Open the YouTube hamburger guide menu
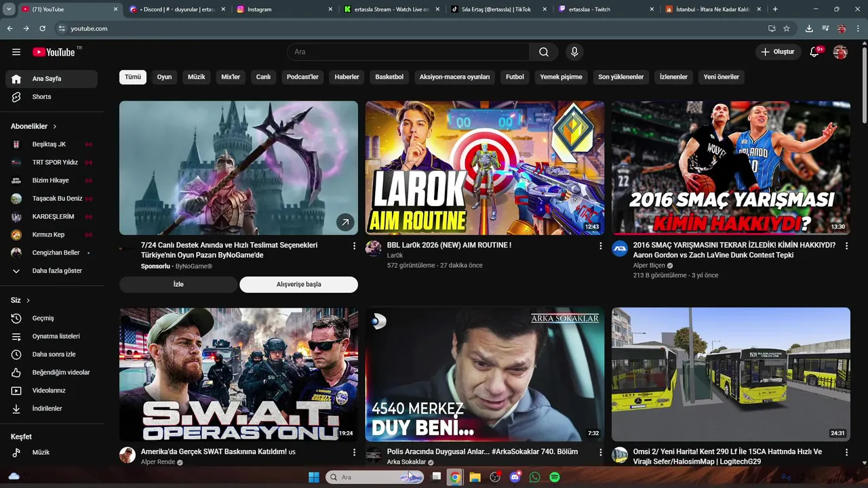 click(x=16, y=52)
